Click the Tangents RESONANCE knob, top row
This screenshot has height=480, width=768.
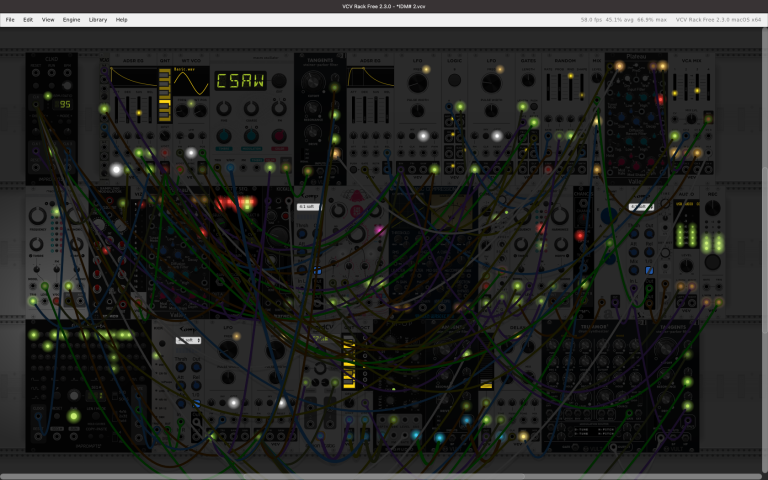pos(312,107)
